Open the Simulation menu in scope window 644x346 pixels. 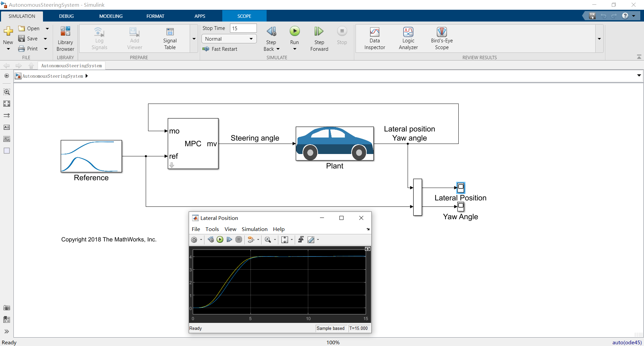(x=254, y=229)
